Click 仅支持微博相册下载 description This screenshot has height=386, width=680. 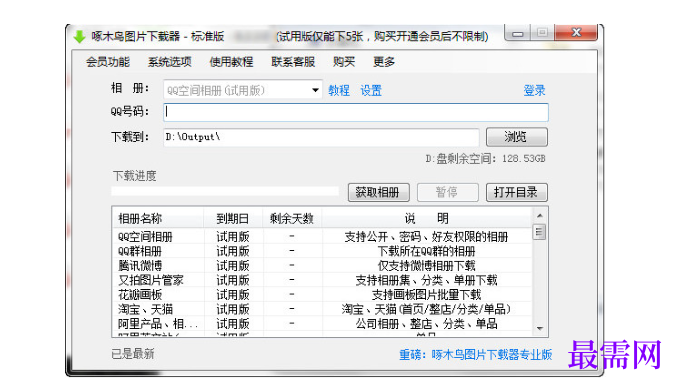click(x=427, y=265)
